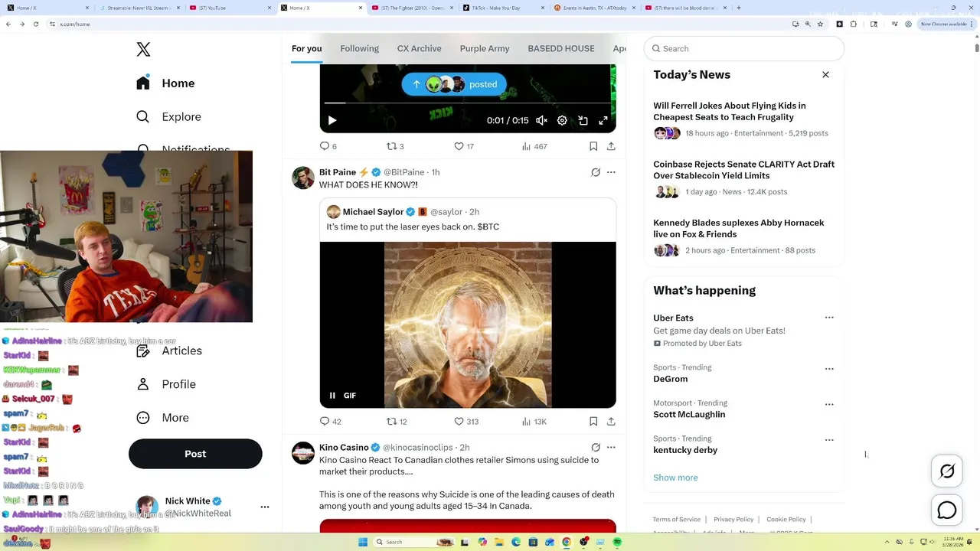Toggle picture-in-picture for the video
The width and height of the screenshot is (980, 551).
583,120
